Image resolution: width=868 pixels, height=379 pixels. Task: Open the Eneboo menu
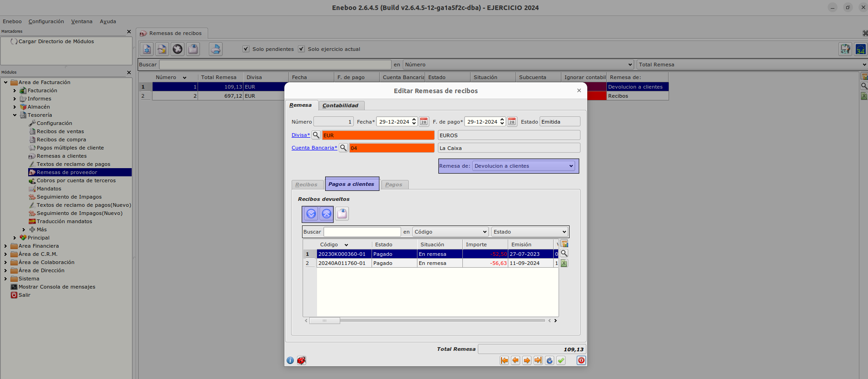point(12,21)
